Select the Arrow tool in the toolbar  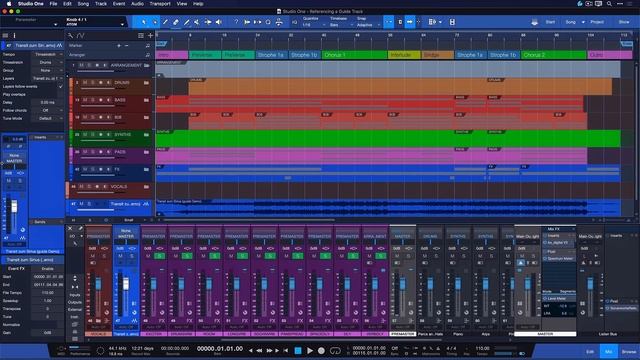point(144,22)
